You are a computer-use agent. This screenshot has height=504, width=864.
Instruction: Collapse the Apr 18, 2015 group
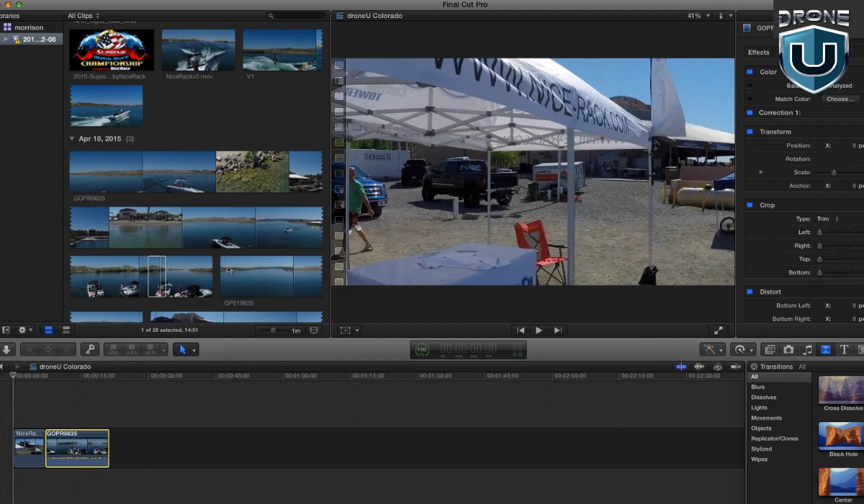[72, 138]
